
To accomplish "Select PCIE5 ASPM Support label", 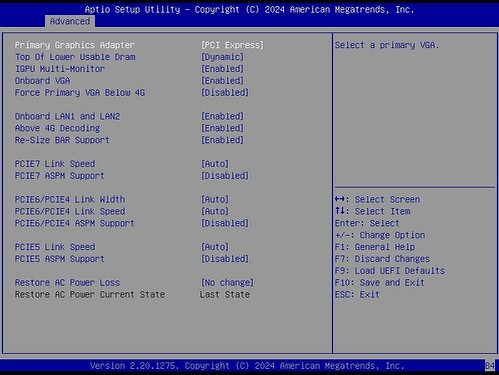I will coord(59,259).
